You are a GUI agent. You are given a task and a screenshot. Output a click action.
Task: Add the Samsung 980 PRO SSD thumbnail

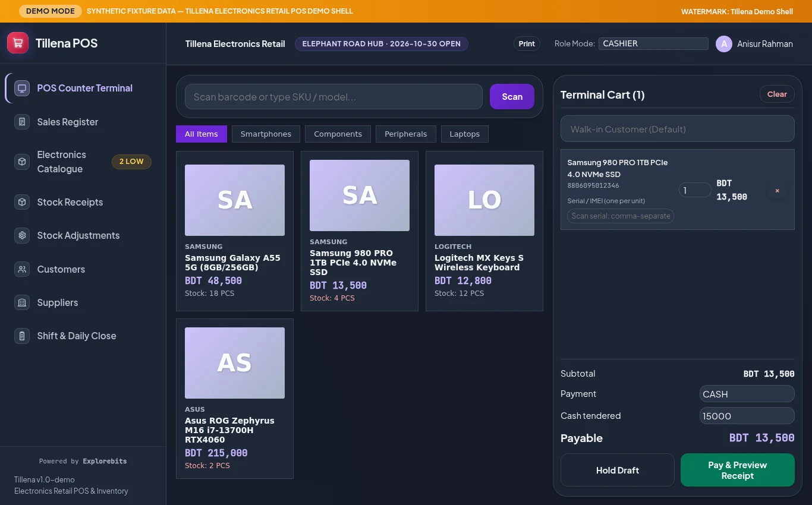(360, 195)
